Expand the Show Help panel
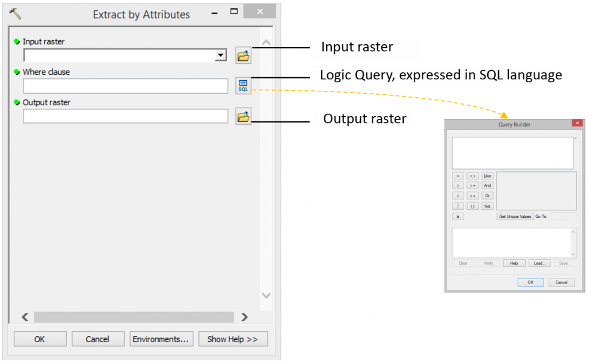The image size is (589, 364). pyautogui.click(x=232, y=339)
